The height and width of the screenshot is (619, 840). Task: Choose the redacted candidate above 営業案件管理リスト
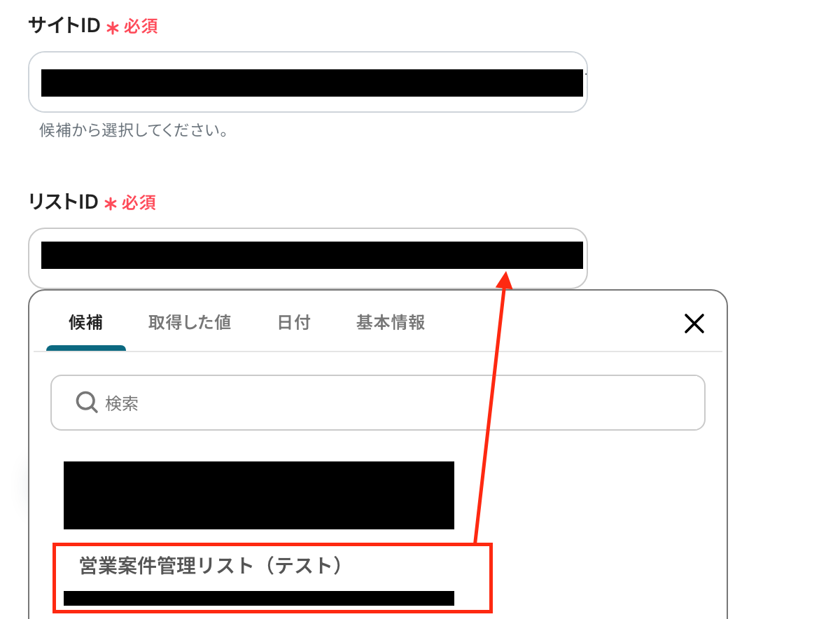(x=259, y=495)
